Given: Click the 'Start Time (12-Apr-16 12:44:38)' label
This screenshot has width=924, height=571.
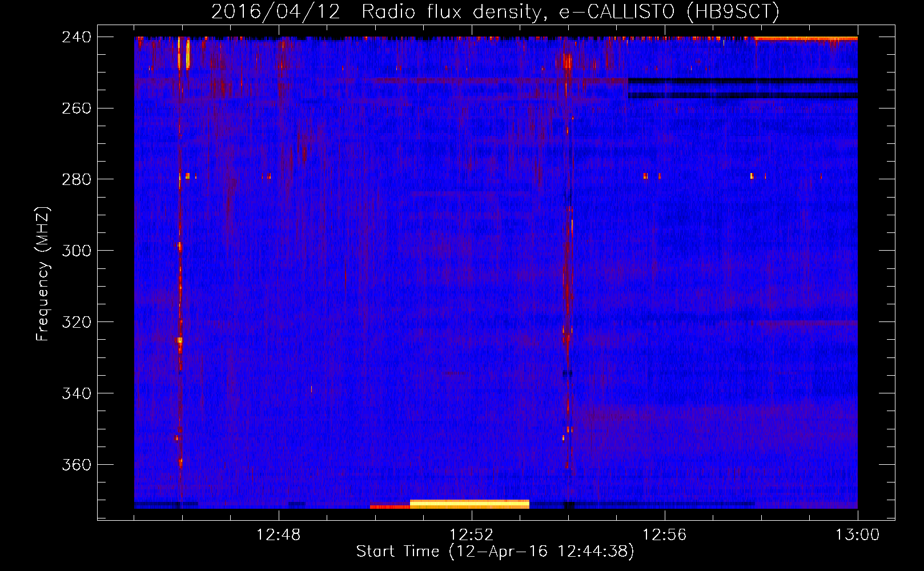Looking at the screenshot, I should (x=495, y=552).
